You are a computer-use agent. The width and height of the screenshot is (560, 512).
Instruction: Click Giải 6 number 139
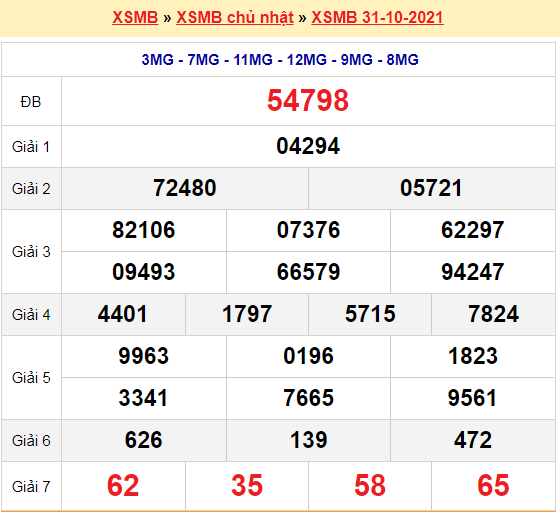[309, 440]
